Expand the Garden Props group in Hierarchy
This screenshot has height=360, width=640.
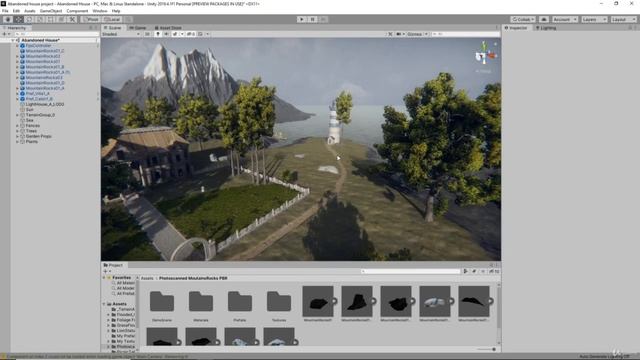pos(18,136)
